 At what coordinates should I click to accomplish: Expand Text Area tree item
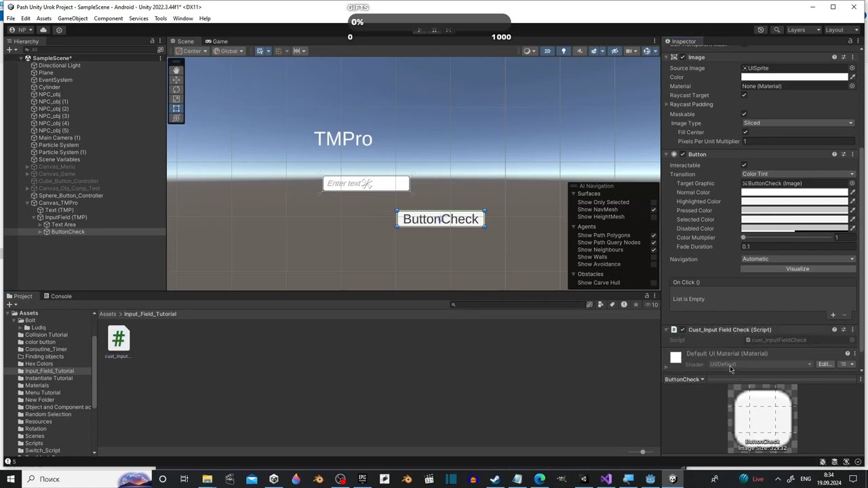tap(39, 224)
